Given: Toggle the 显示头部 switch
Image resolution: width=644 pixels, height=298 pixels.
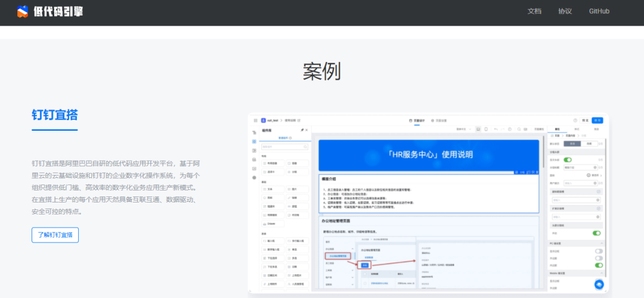Looking at the screenshot, I should 568,159.
